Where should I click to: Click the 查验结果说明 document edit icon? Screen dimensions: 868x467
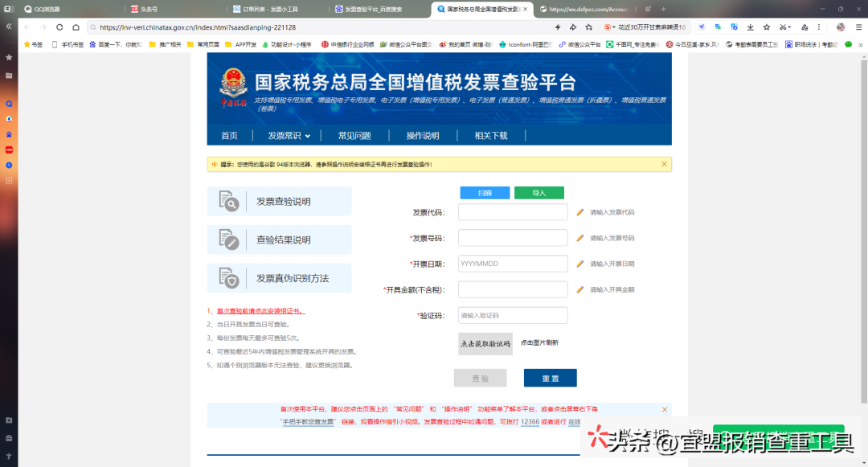point(228,240)
